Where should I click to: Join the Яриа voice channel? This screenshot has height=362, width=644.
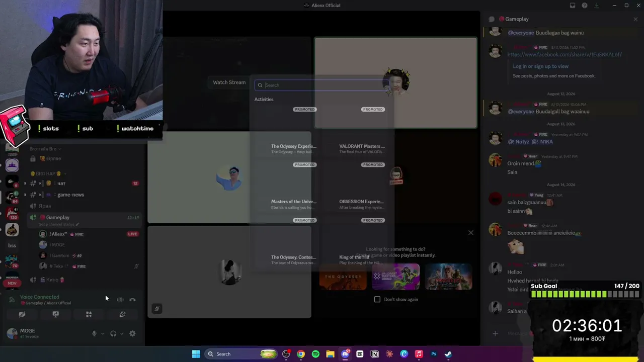point(84,206)
